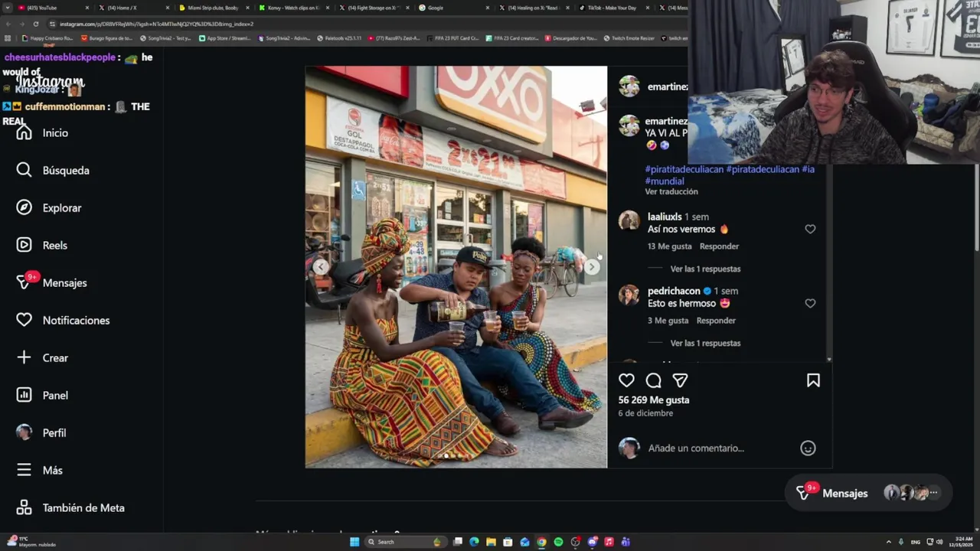This screenshot has width=980, height=551.
Task: Like the laaliuxls comment
Action: pos(810,229)
